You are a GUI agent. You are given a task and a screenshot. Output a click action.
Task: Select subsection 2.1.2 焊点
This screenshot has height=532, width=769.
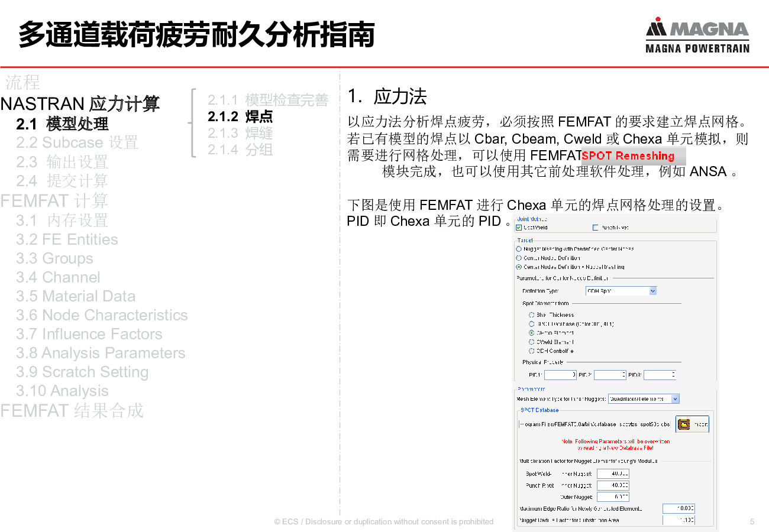tap(240, 116)
